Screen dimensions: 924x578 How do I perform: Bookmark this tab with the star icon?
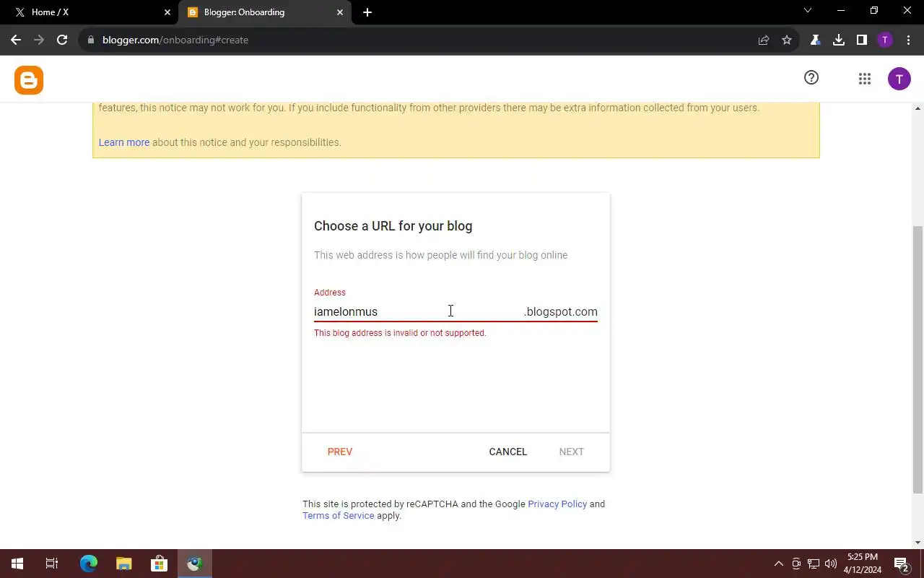point(787,40)
